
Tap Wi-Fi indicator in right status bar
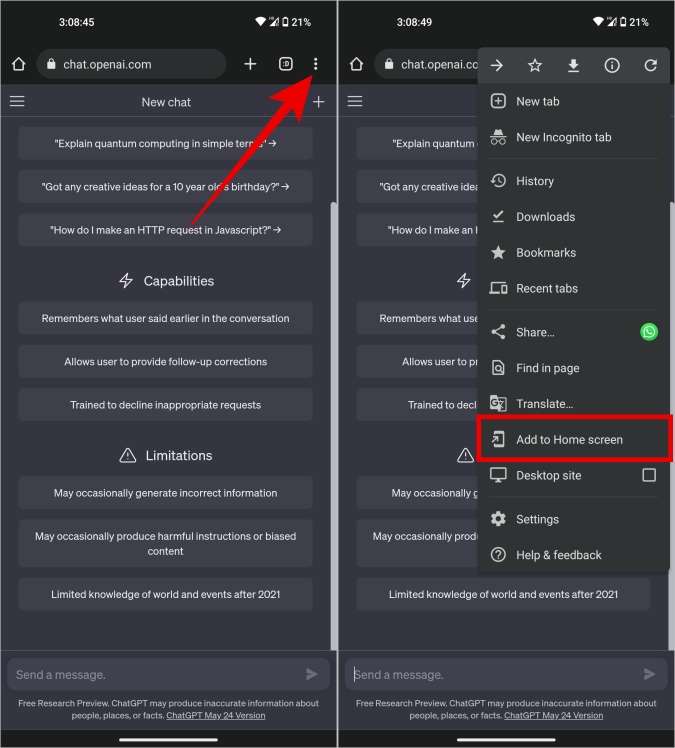pyautogui.click(x=598, y=21)
